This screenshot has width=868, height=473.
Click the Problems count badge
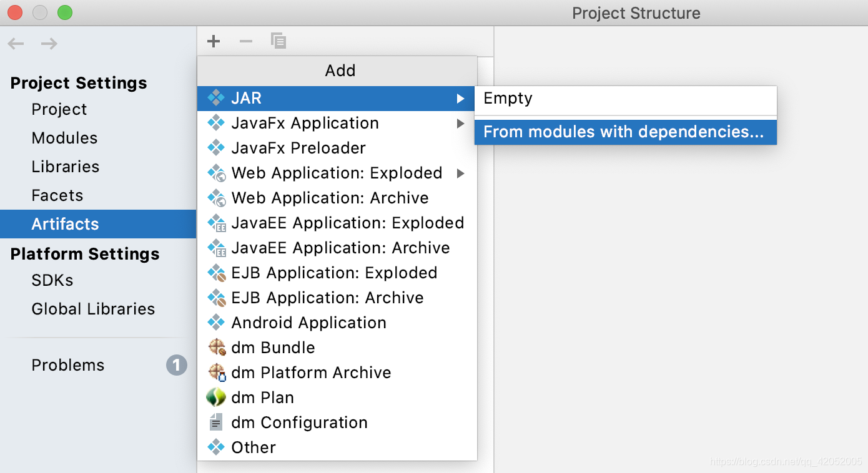(177, 365)
